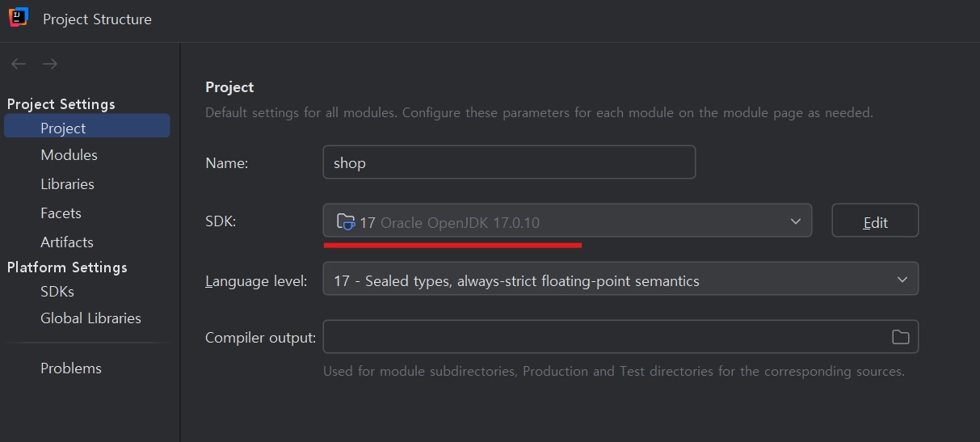The width and height of the screenshot is (980, 442).
Task: Open the SDK combo box showing Oracle OpenJDK
Action: click(x=566, y=221)
